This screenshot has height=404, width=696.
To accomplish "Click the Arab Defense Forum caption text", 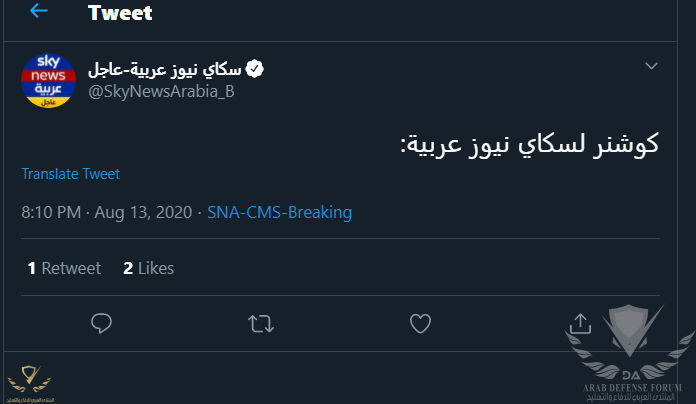I will [x=632, y=392].
